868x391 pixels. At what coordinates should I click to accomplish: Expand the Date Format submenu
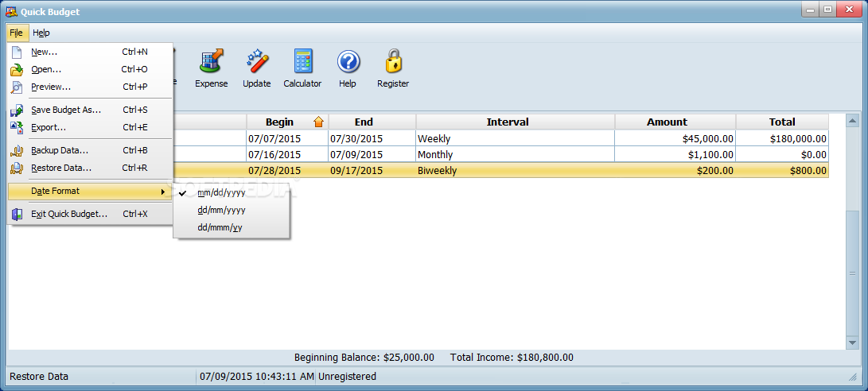pos(90,192)
